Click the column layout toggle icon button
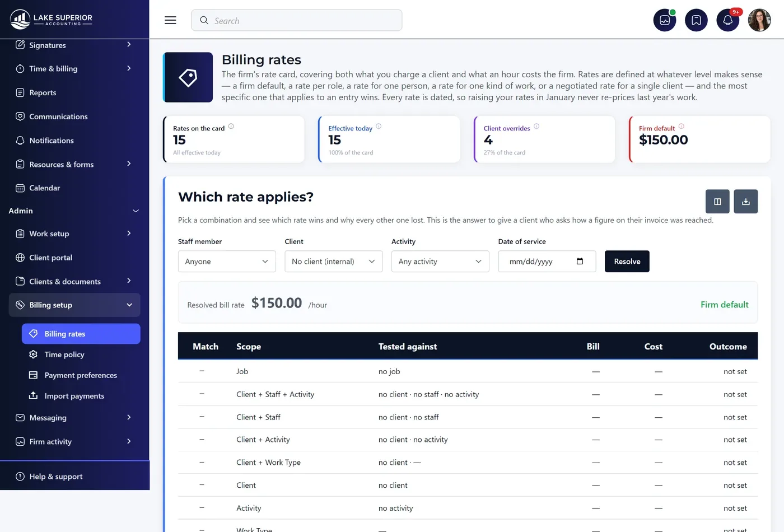784x532 pixels. pyautogui.click(x=717, y=202)
